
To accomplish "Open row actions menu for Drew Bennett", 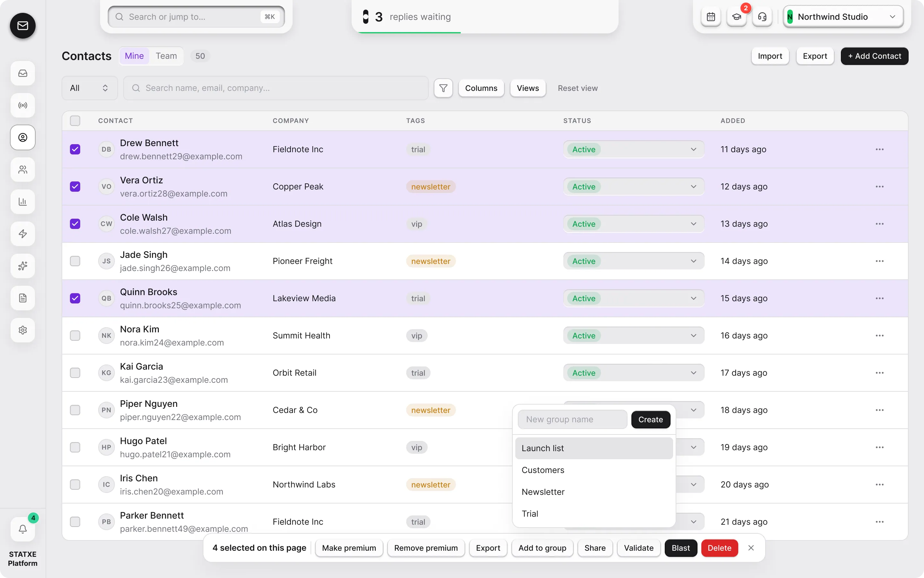I will 879,149.
